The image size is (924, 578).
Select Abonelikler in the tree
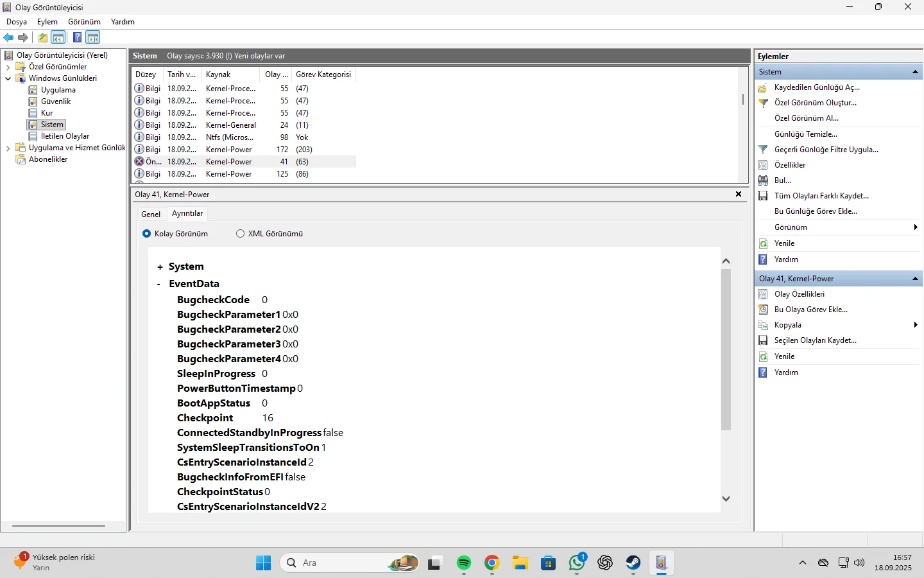(48, 159)
